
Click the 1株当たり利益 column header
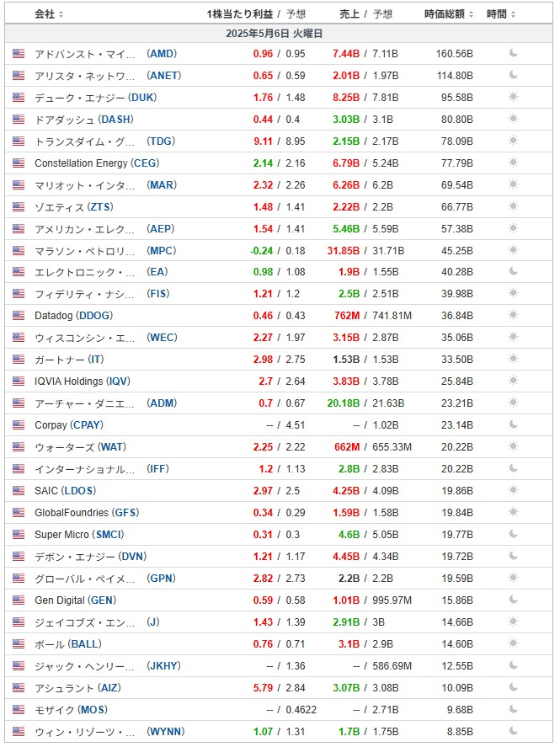coord(239,14)
